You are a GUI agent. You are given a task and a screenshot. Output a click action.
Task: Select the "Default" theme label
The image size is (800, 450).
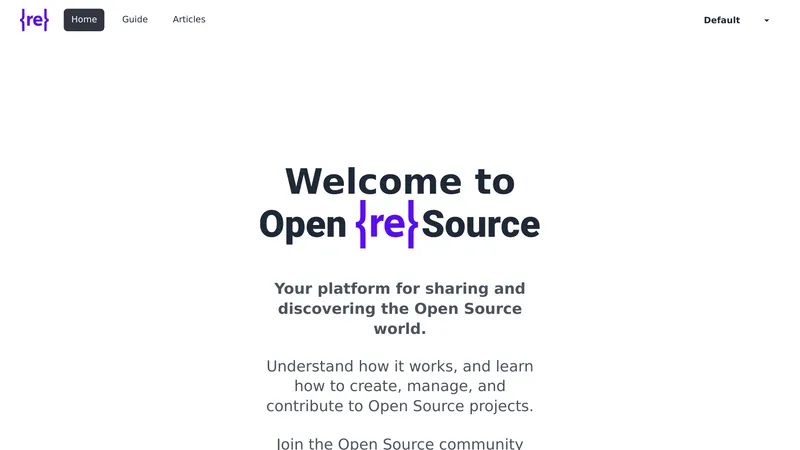(x=722, y=20)
